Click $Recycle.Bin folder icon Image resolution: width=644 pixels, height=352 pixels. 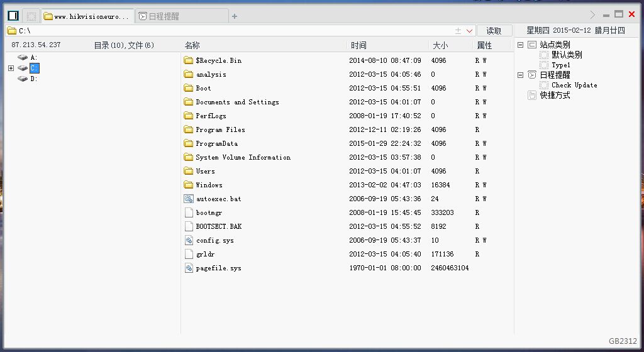coord(189,60)
